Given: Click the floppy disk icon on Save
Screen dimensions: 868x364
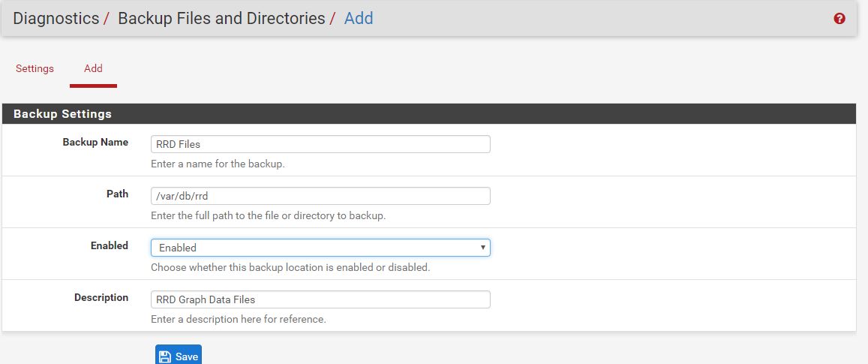Looking at the screenshot, I should coord(165,356).
